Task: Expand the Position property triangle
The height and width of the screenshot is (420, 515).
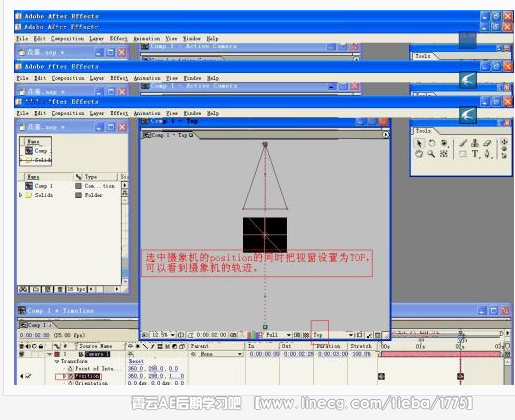Action: [64, 376]
